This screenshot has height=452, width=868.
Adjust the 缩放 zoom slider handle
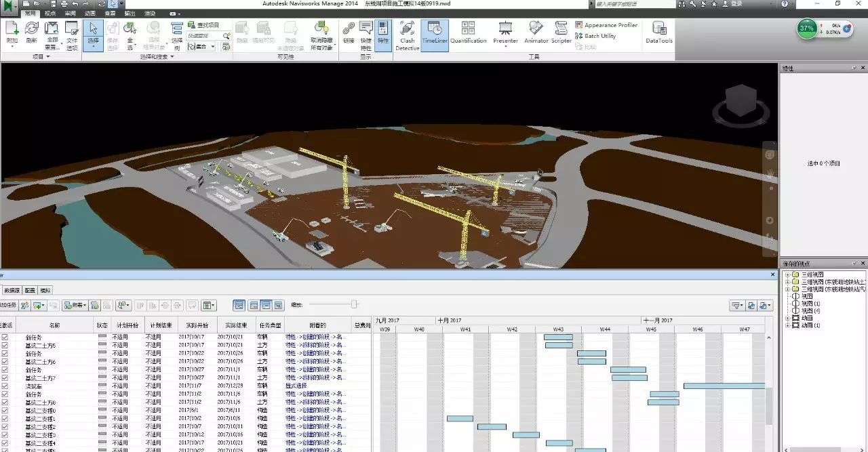353,304
